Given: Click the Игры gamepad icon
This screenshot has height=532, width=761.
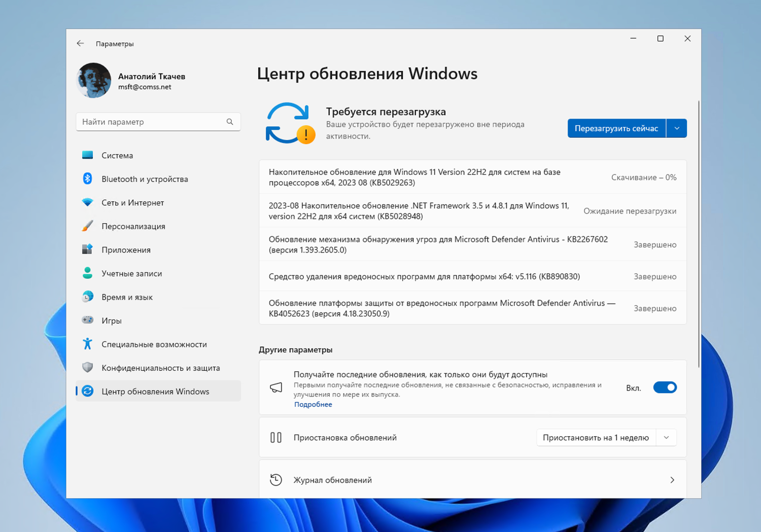Looking at the screenshot, I should click(x=87, y=320).
